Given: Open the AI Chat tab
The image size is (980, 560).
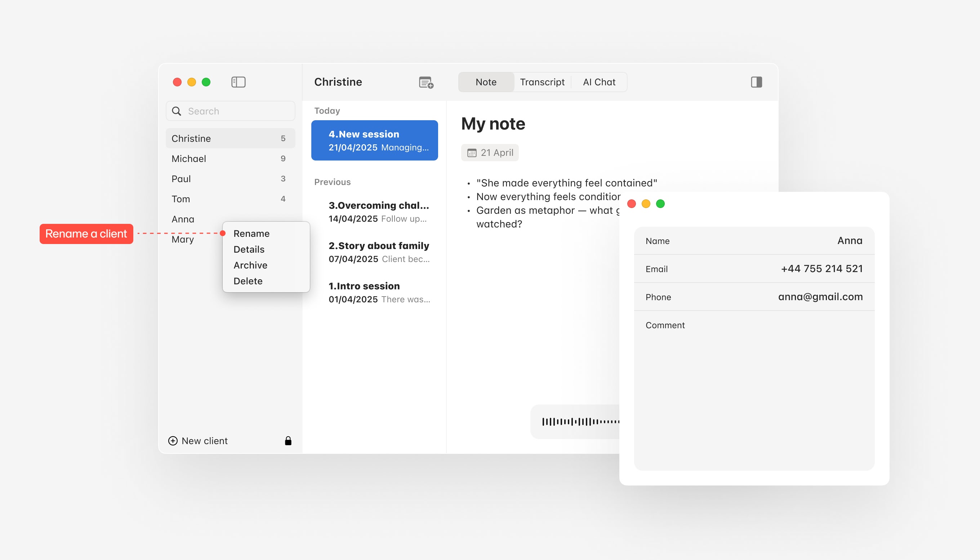Looking at the screenshot, I should 599,82.
